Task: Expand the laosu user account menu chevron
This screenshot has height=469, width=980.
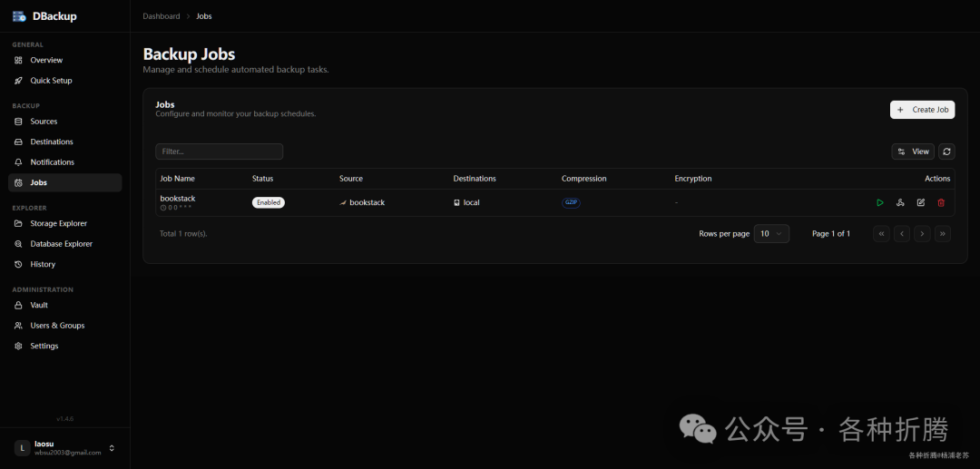Action: [x=112, y=448]
